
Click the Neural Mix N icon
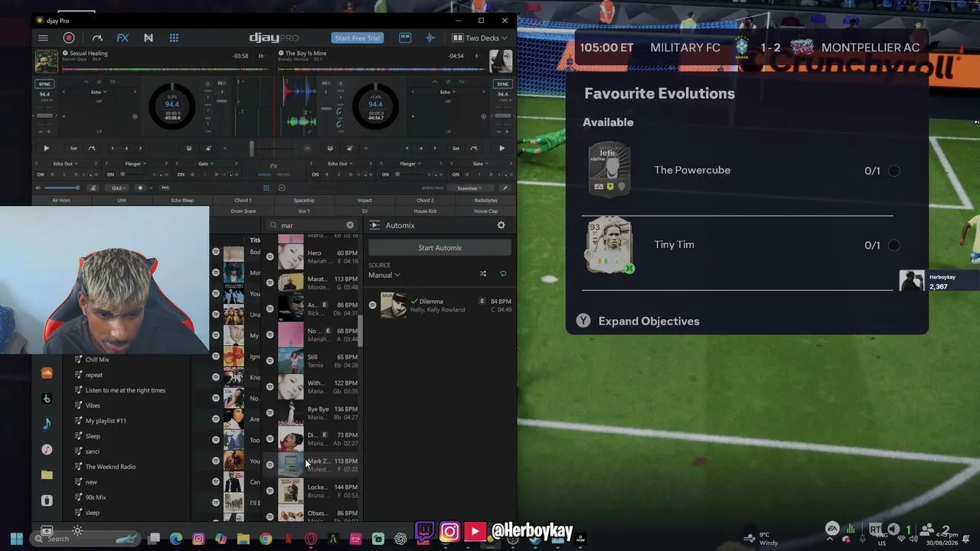point(148,37)
